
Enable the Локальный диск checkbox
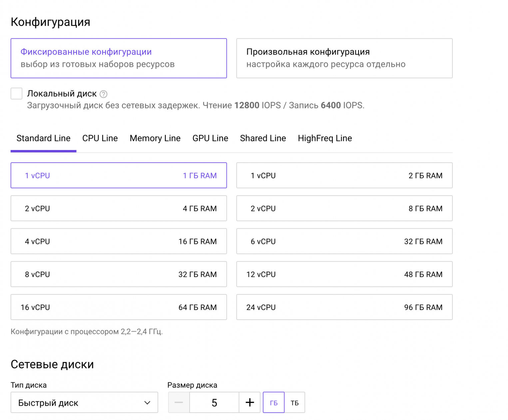16,94
